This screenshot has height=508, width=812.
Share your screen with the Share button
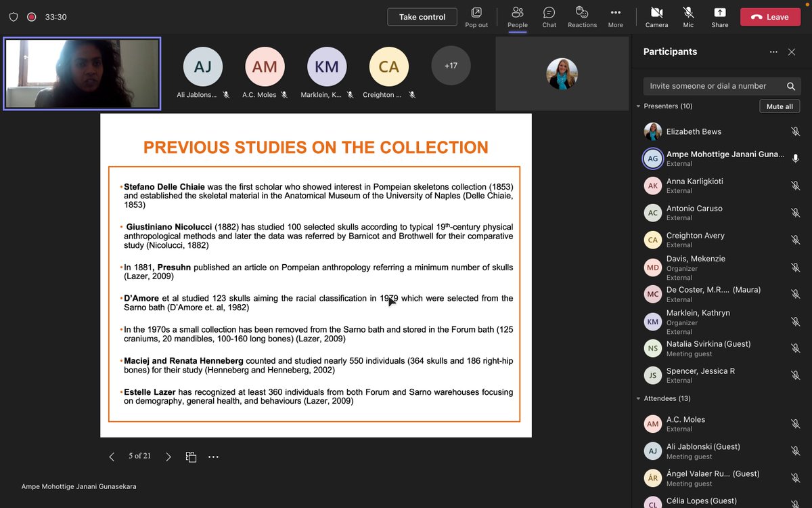[720, 17]
